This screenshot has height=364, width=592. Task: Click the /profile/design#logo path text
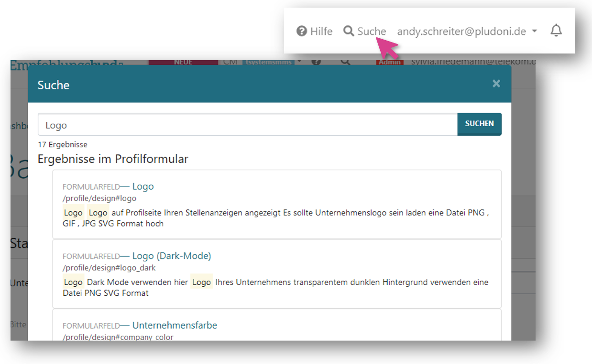point(99,198)
